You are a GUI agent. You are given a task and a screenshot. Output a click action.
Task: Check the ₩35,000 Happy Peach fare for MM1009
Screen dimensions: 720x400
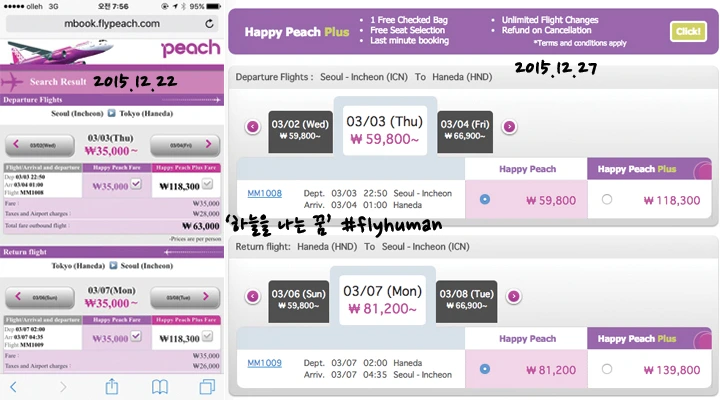click(x=136, y=337)
